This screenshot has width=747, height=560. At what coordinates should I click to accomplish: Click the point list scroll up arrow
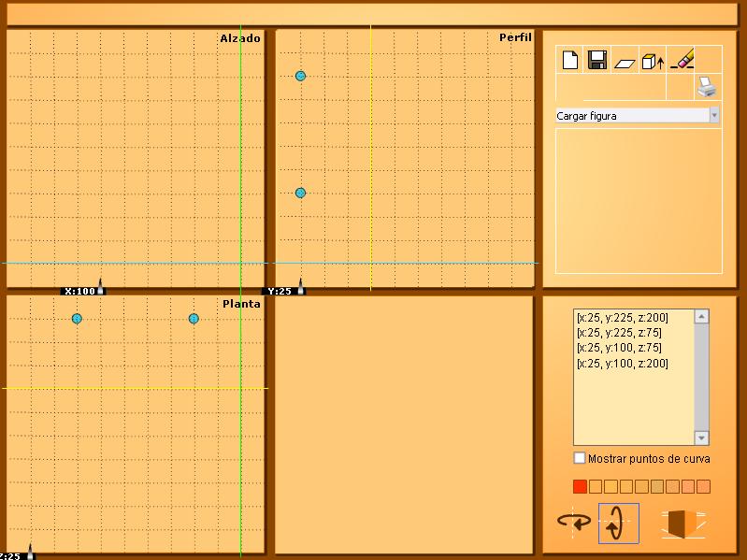tap(701, 317)
